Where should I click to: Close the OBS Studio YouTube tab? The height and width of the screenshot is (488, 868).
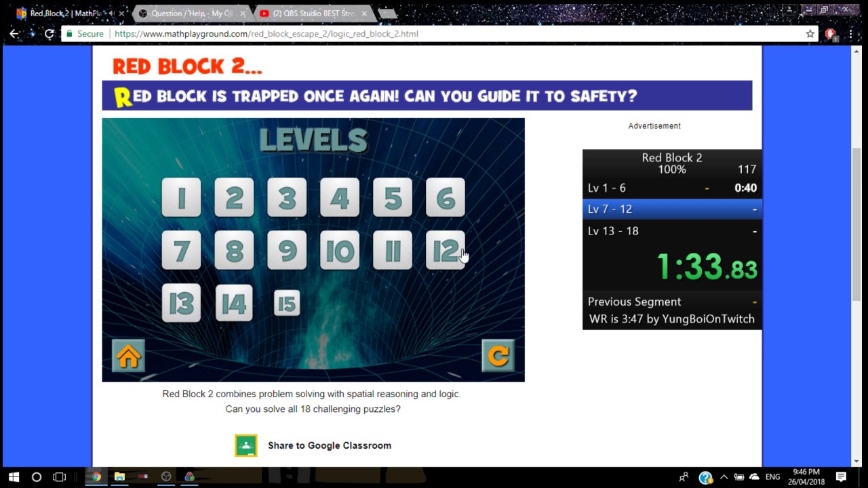366,14
